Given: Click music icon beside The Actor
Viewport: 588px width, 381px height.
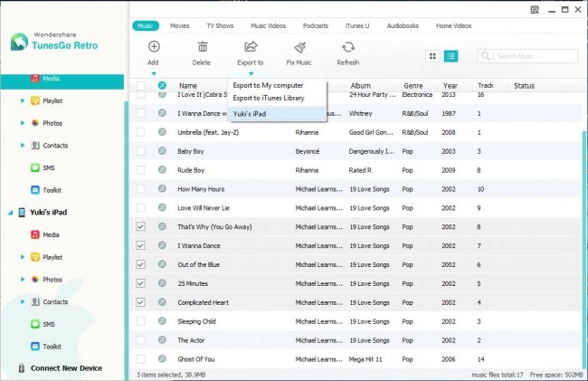Looking at the screenshot, I should [162, 339].
